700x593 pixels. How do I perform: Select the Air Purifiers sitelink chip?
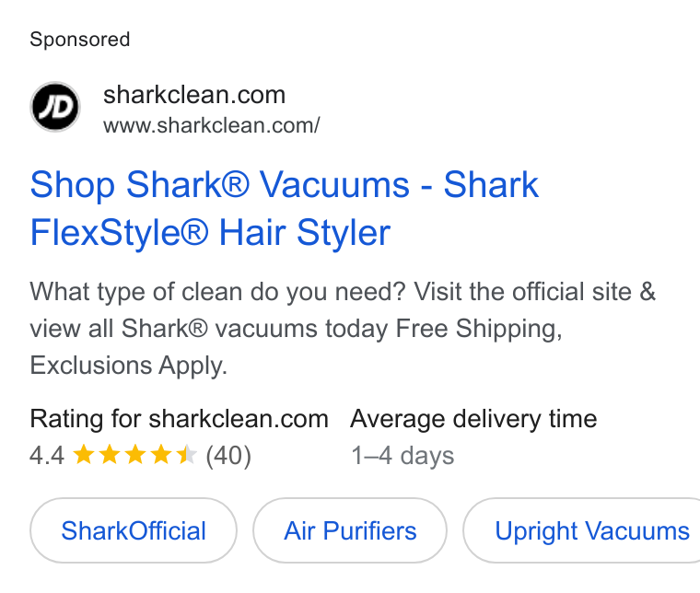point(350,530)
